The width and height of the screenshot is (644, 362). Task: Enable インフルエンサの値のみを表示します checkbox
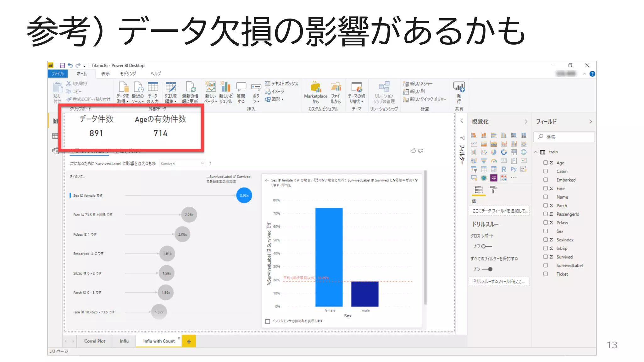(268, 321)
